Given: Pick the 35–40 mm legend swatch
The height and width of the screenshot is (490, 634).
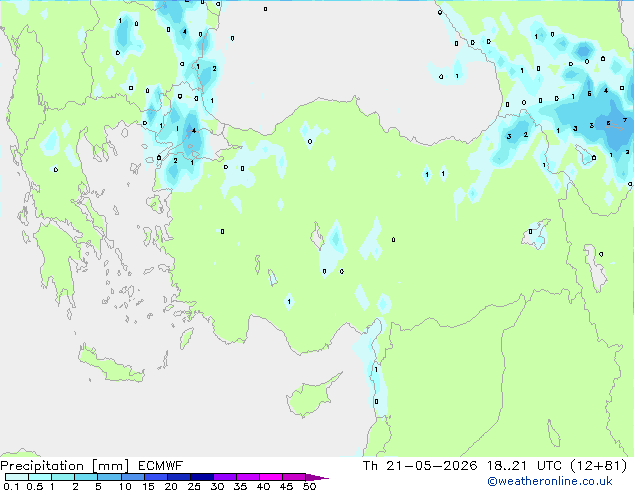Looking at the screenshot, I should [x=247, y=477].
